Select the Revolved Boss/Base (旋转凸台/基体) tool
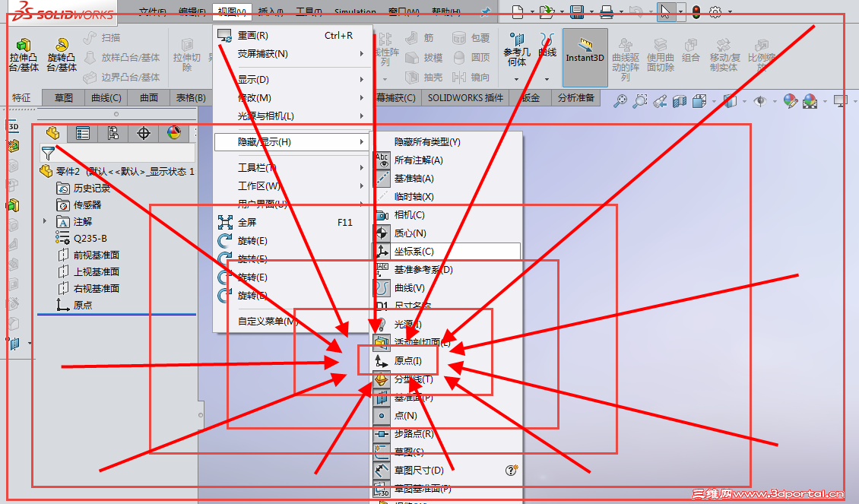 (62, 55)
